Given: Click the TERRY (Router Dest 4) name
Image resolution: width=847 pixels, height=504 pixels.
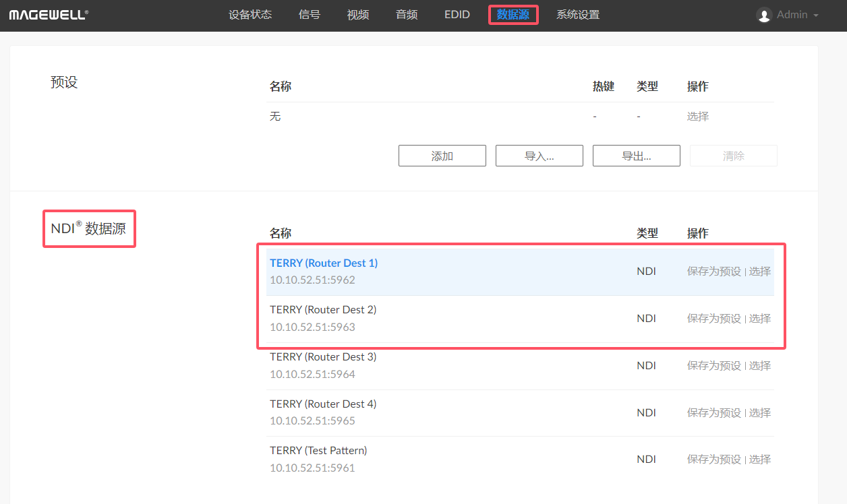Looking at the screenshot, I should coord(323,404).
